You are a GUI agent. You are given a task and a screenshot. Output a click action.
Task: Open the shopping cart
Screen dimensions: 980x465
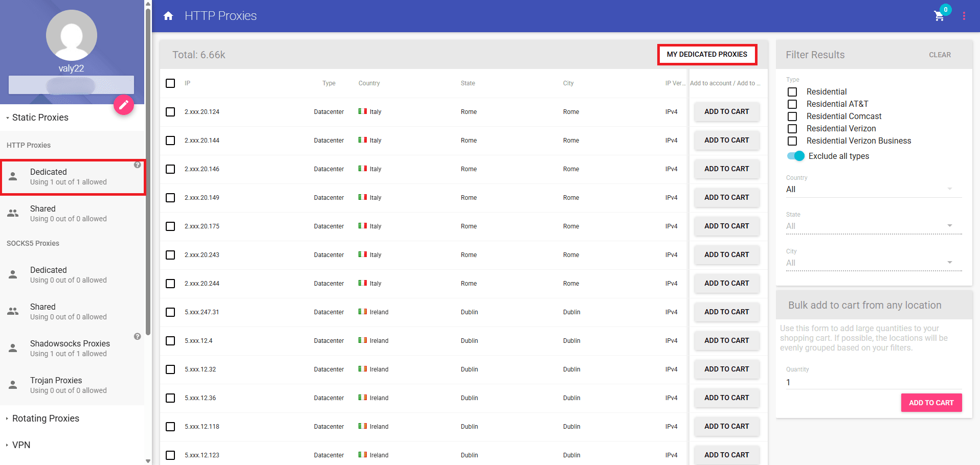pos(939,16)
